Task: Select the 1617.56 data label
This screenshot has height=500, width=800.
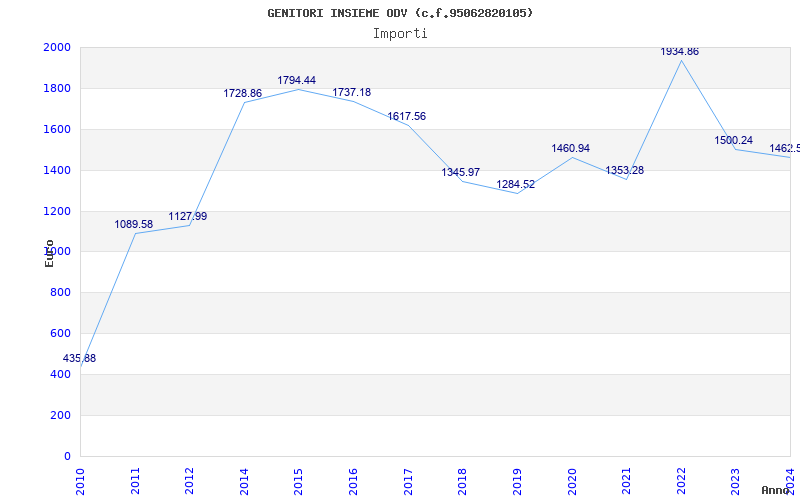Action: click(406, 116)
